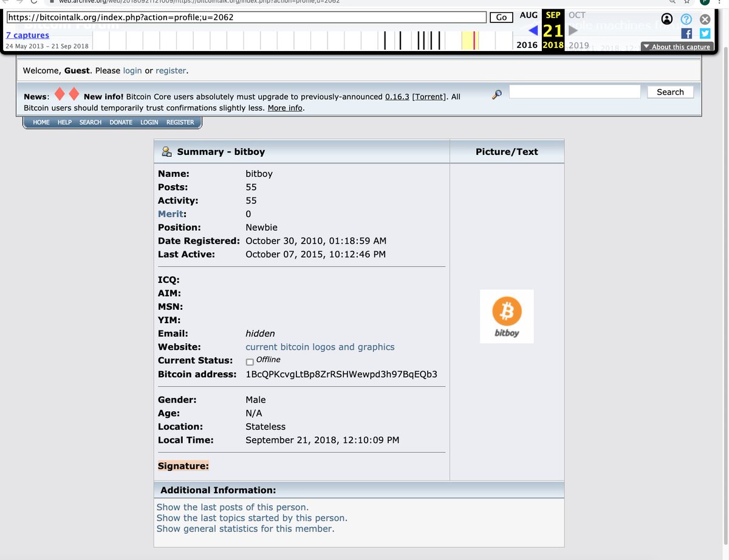
Task: Open the HELP menu item
Action: coord(64,122)
